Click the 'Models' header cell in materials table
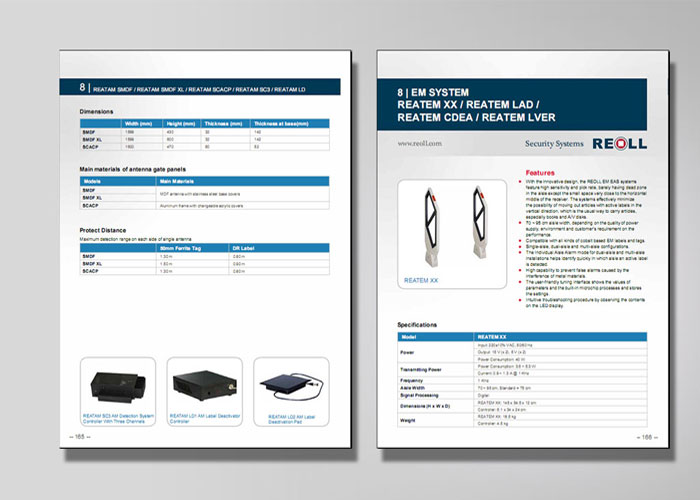Screen dimensions: 700x500 coord(118,181)
